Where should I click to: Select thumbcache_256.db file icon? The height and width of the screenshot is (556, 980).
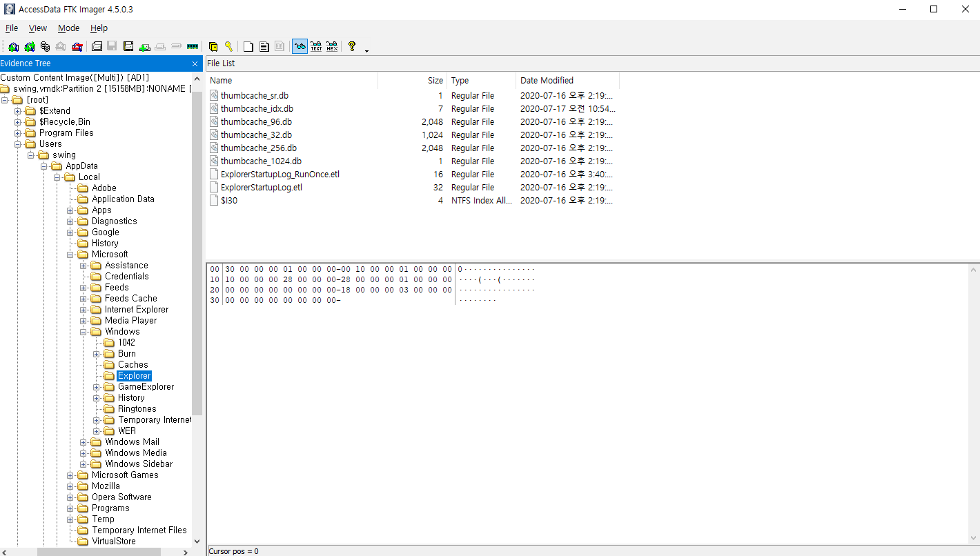214,148
